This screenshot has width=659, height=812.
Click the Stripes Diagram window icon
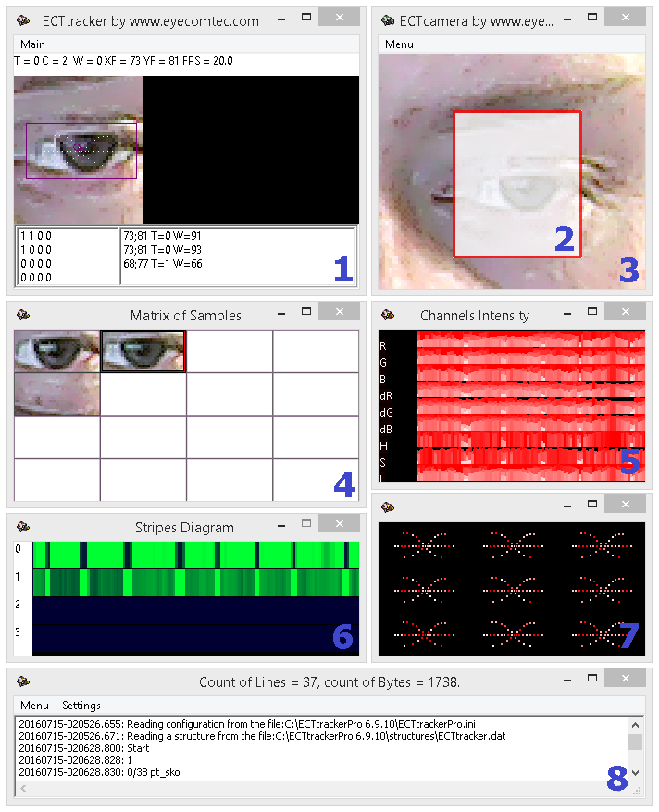23,527
